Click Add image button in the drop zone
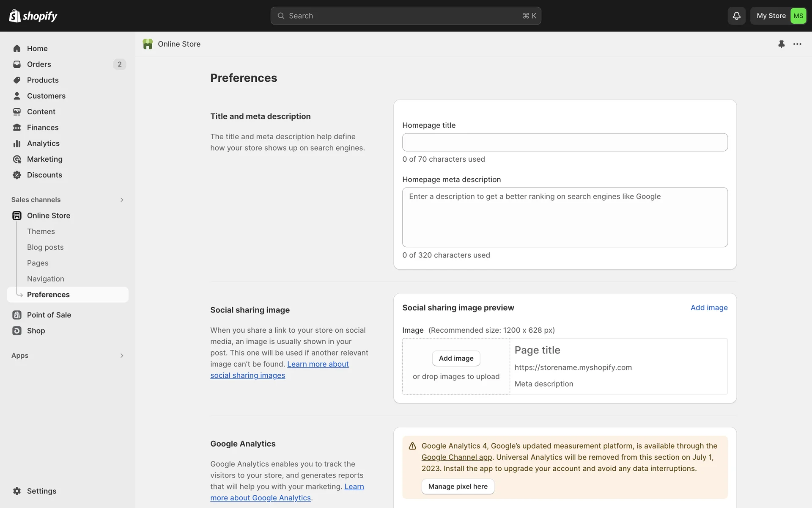Image resolution: width=812 pixels, height=508 pixels. pyautogui.click(x=456, y=359)
